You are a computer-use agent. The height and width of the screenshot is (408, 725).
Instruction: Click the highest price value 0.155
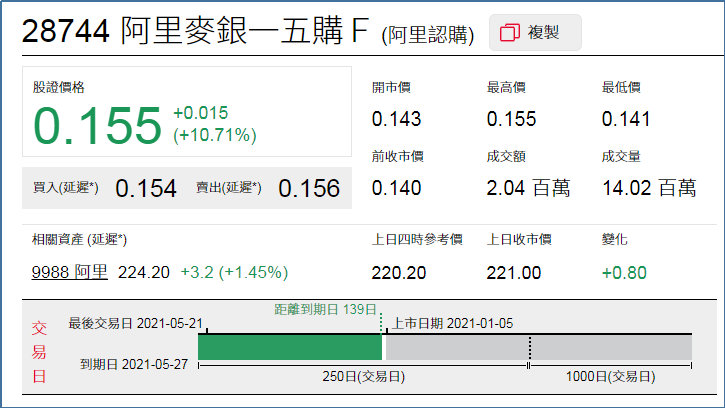pos(511,119)
